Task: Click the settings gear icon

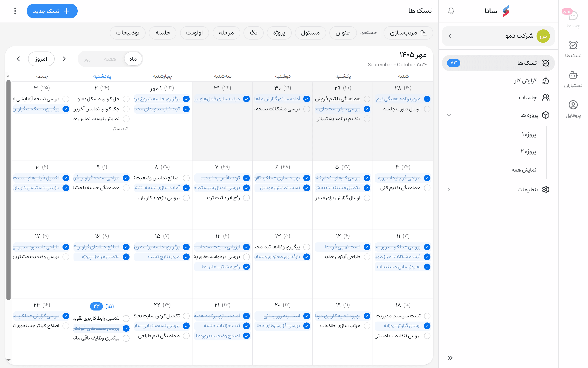Action: 546,189
